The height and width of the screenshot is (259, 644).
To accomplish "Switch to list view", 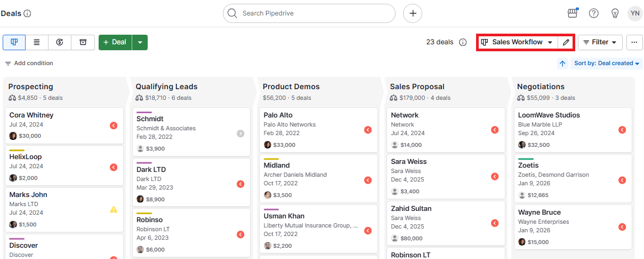I will [37, 42].
